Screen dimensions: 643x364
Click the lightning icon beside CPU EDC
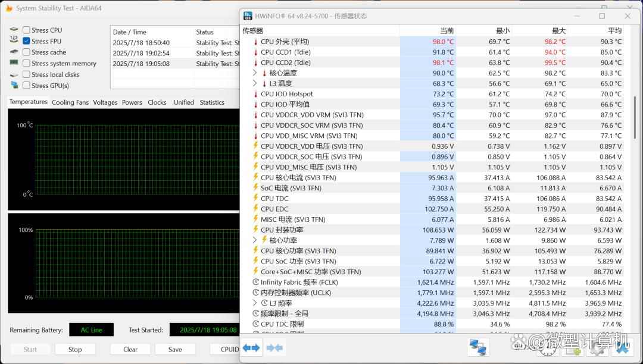pos(255,209)
